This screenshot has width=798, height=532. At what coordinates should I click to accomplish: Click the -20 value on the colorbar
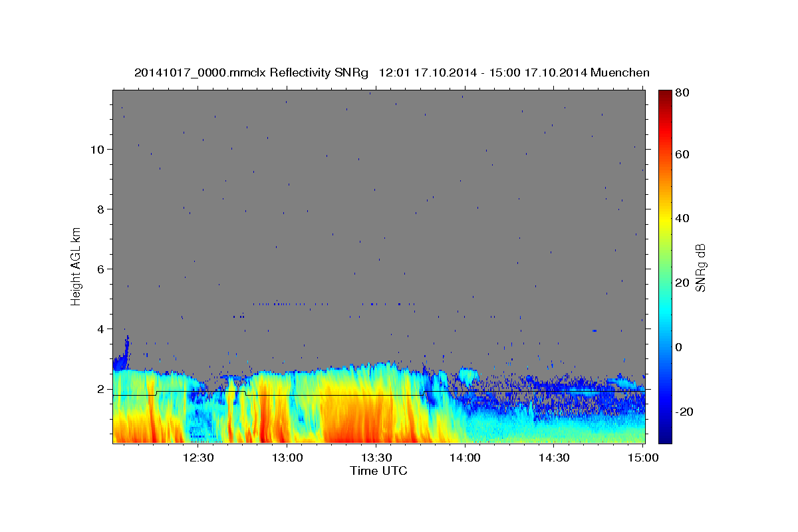coord(686,412)
